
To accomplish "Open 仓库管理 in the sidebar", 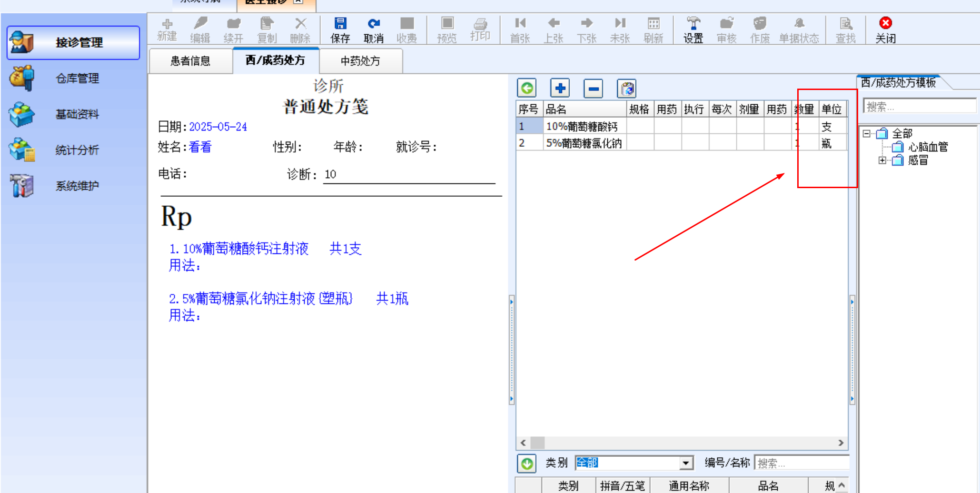I will click(73, 78).
